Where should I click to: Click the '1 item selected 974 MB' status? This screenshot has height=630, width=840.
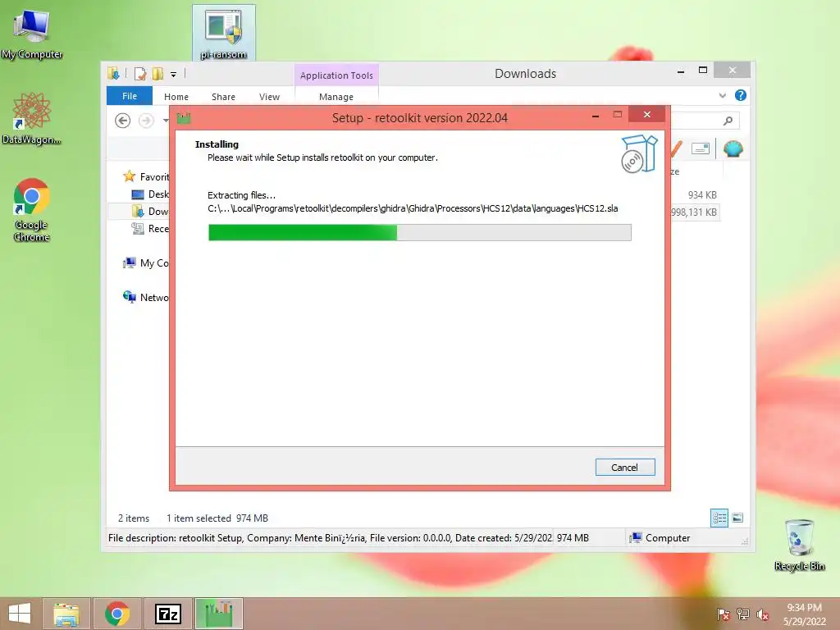(217, 518)
